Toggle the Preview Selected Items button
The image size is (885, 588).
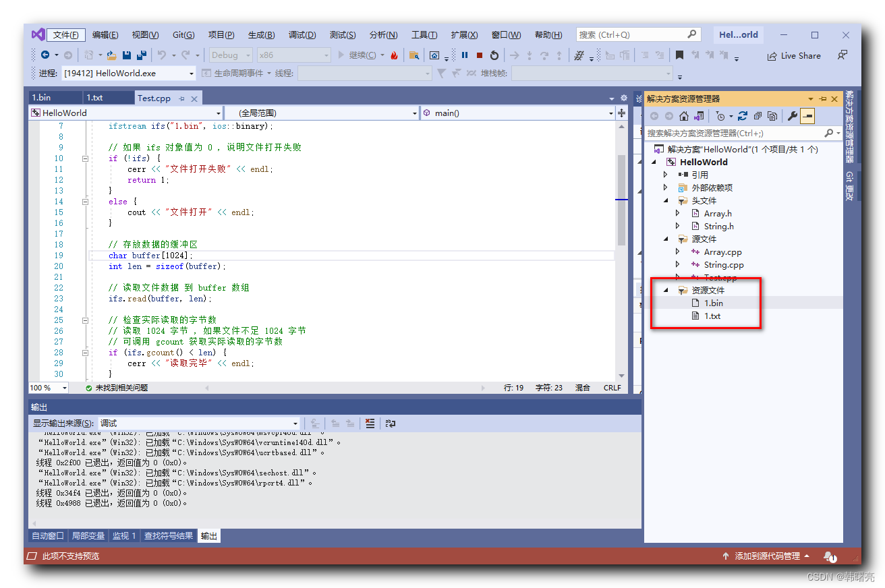coord(807,116)
